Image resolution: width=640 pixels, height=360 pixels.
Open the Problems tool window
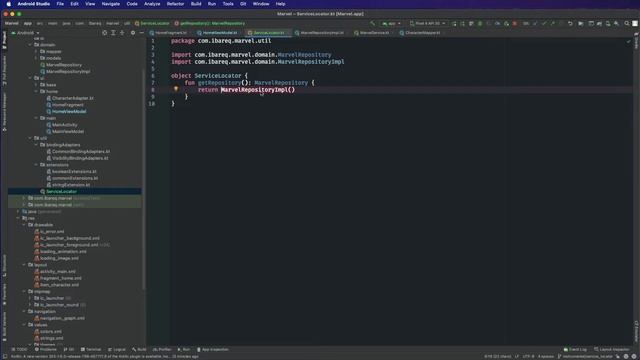coord(46,349)
